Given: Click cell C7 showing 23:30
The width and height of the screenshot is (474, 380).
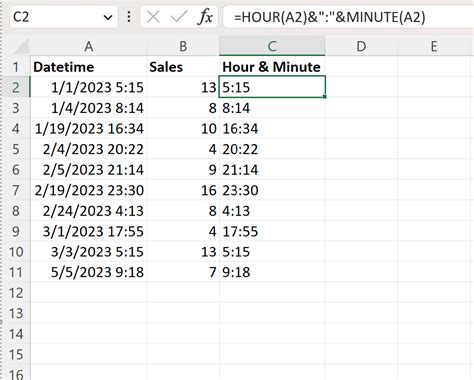Looking at the screenshot, I should pos(272,190).
